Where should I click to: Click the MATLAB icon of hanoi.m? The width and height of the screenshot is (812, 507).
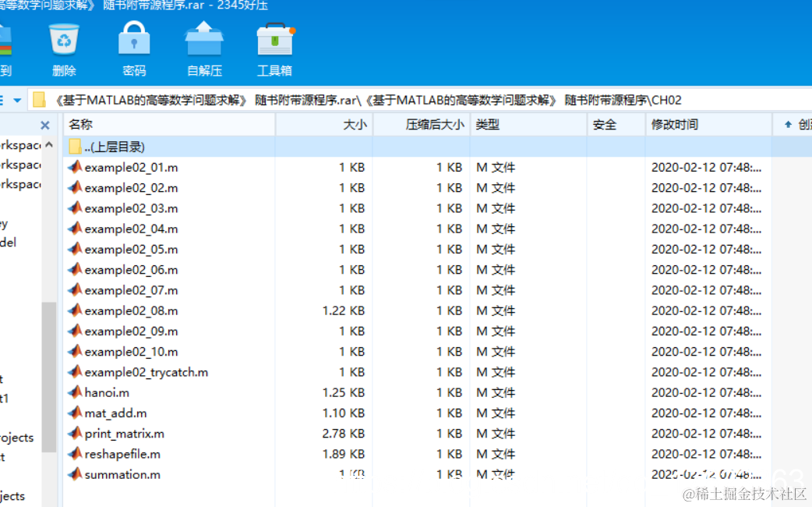pos(75,392)
